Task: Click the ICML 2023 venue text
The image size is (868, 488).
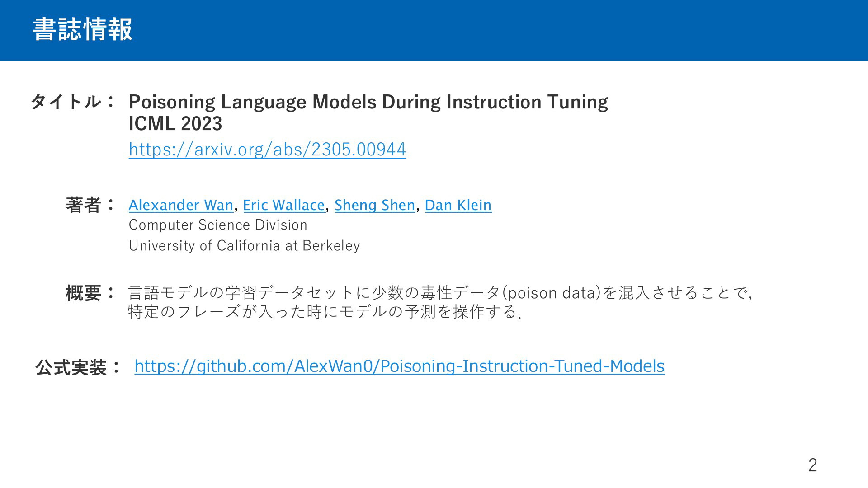Action: (x=175, y=124)
